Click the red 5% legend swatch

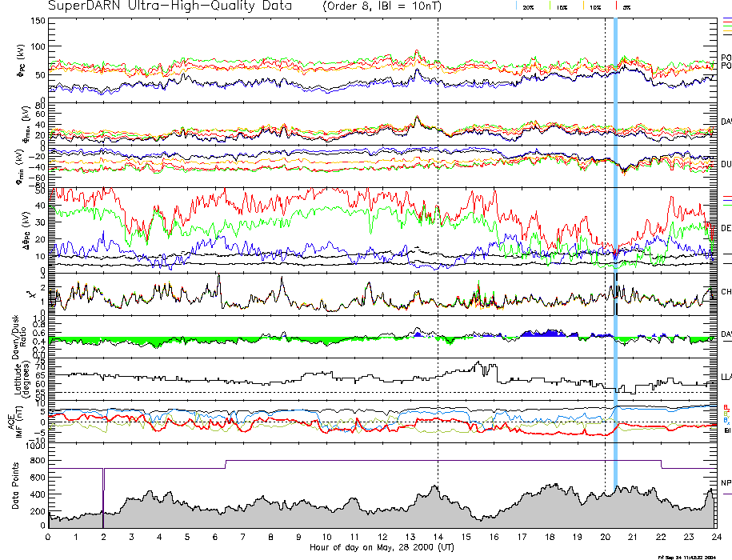click(x=617, y=6)
